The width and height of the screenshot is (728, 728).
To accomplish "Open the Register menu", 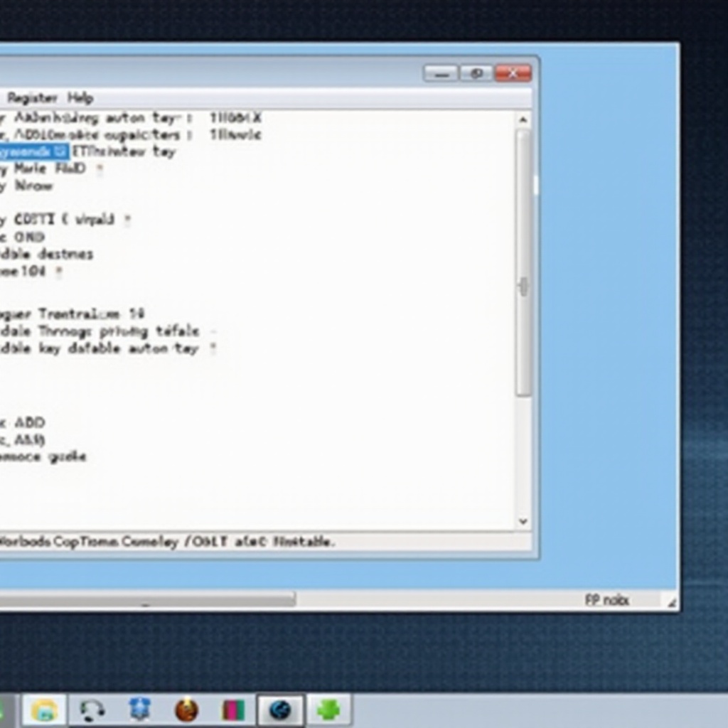I will (x=31, y=98).
